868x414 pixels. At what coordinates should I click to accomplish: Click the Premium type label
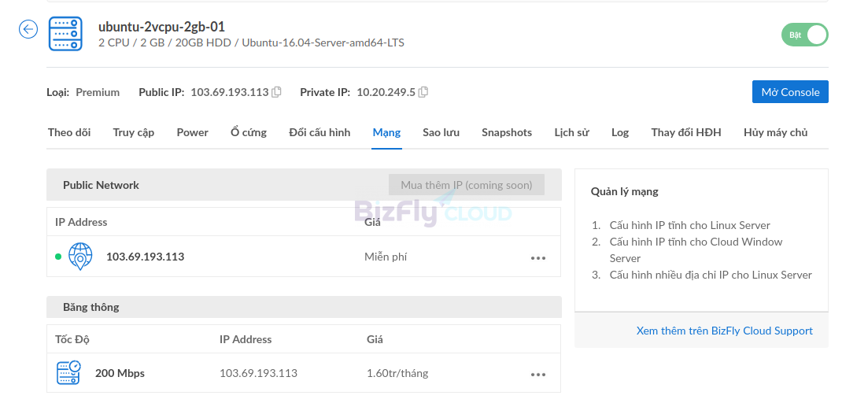pos(98,92)
